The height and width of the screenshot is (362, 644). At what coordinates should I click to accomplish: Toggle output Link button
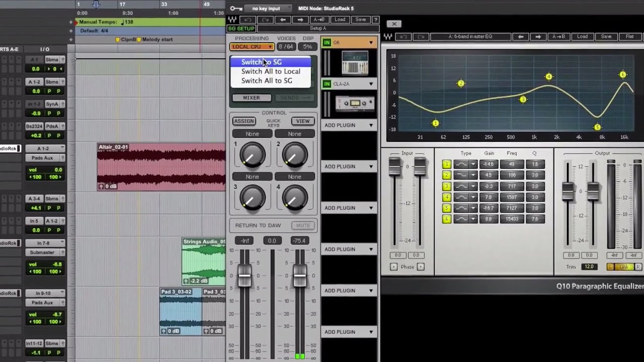point(624,267)
